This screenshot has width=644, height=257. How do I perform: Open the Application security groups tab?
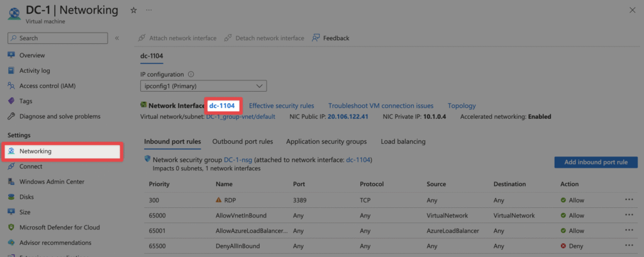[326, 141]
